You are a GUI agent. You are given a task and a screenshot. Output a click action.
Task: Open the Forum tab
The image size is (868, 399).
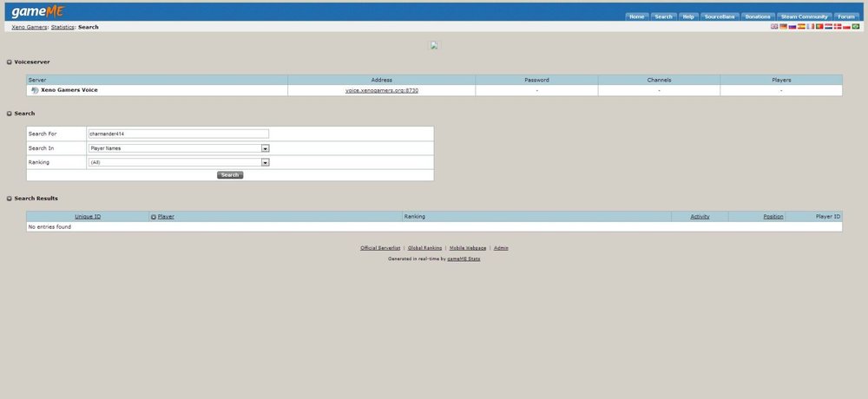coord(845,16)
